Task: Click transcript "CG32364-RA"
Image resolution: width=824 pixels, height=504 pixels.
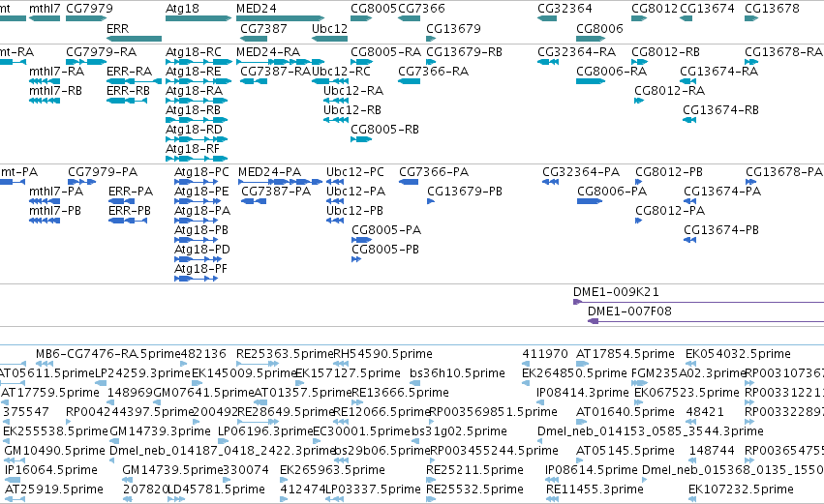Action: [x=577, y=52]
